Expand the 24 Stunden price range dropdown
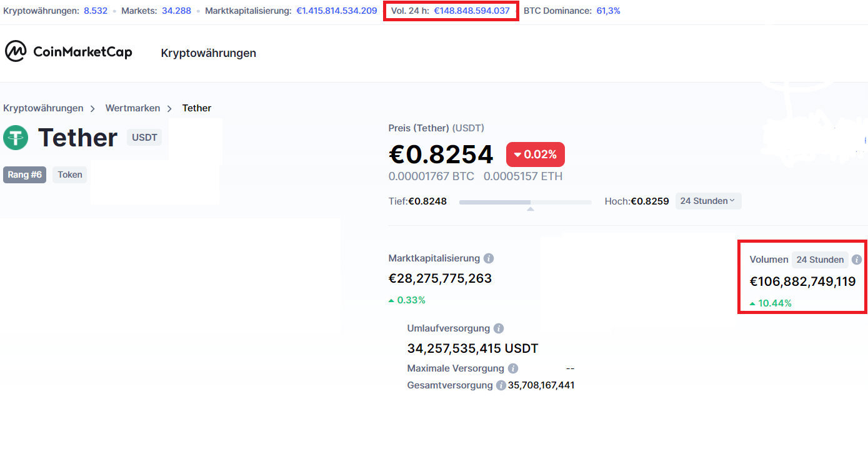 tap(708, 201)
